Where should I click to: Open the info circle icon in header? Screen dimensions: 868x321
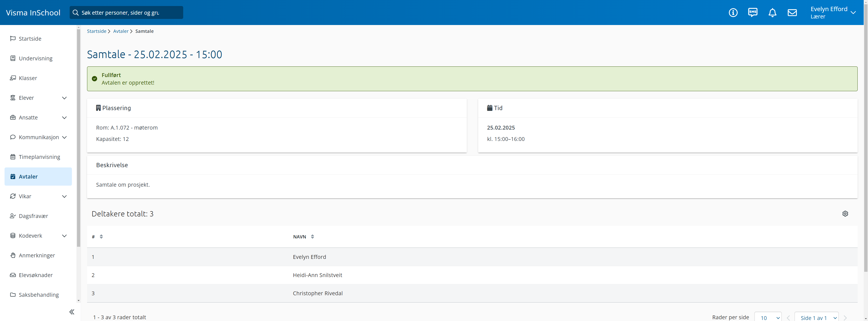(x=733, y=12)
